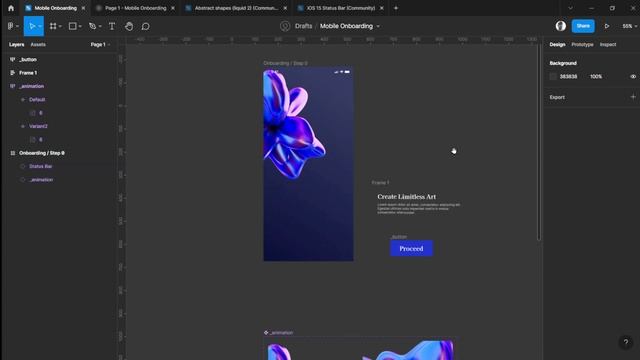This screenshot has height=360, width=640.
Task: Switch to the Inspect tab
Action: click(608, 44)
